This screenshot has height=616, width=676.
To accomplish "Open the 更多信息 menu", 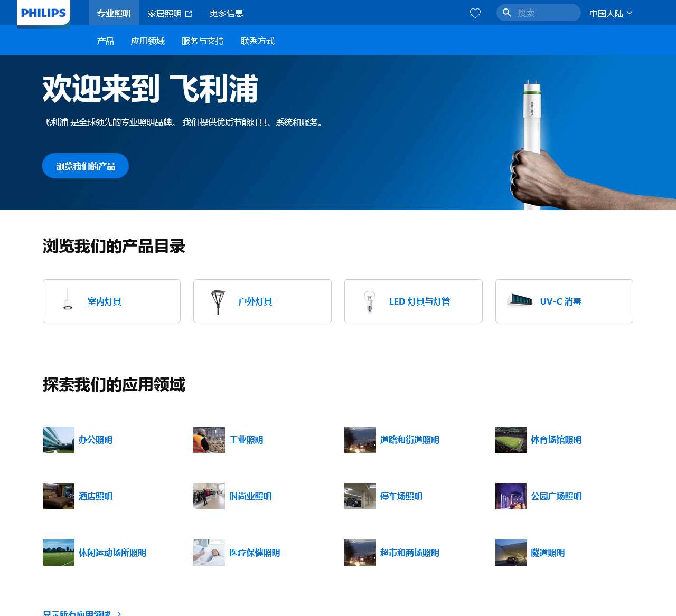I will pyautogui.click(x=227, y=13).
